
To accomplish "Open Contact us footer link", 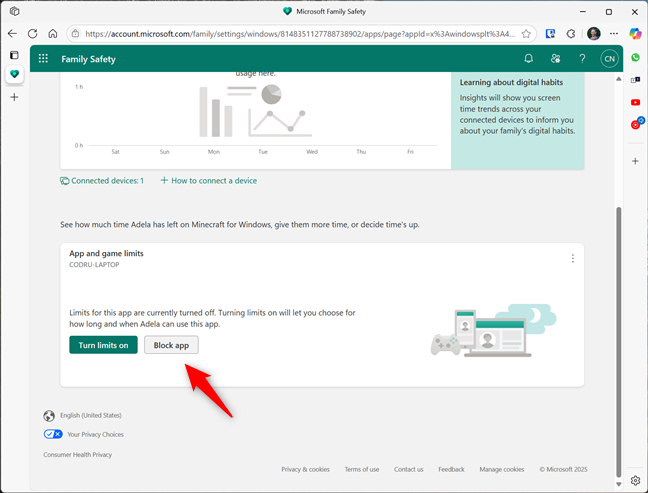I will tap(408, 469).
